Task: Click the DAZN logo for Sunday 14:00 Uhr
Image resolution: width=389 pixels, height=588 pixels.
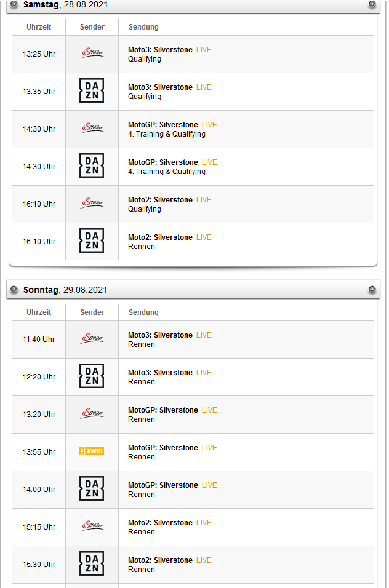Action: [92, 489]
